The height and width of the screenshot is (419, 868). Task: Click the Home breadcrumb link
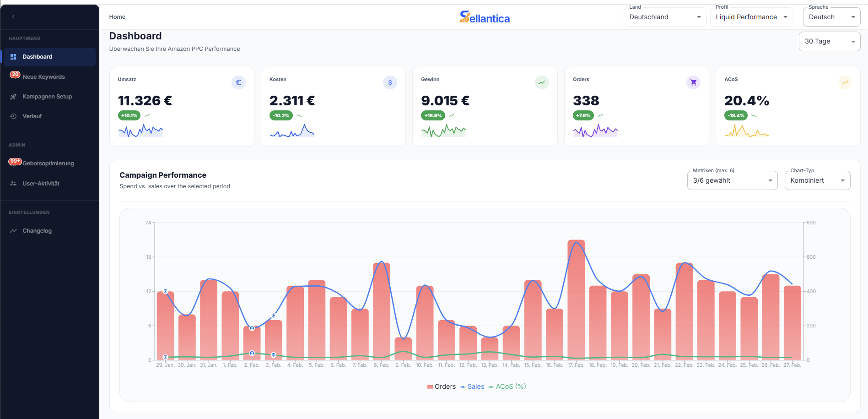[x=117, y=16]
